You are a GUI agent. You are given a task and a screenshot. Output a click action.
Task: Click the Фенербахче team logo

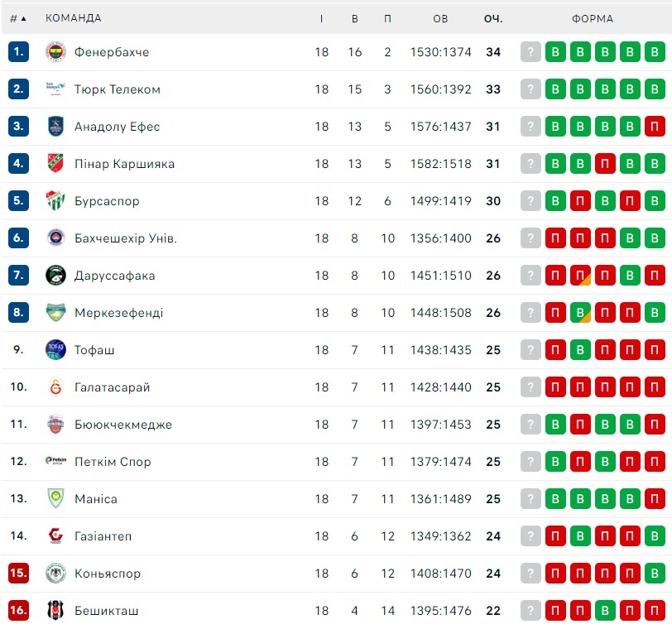[x=55, y=52]
